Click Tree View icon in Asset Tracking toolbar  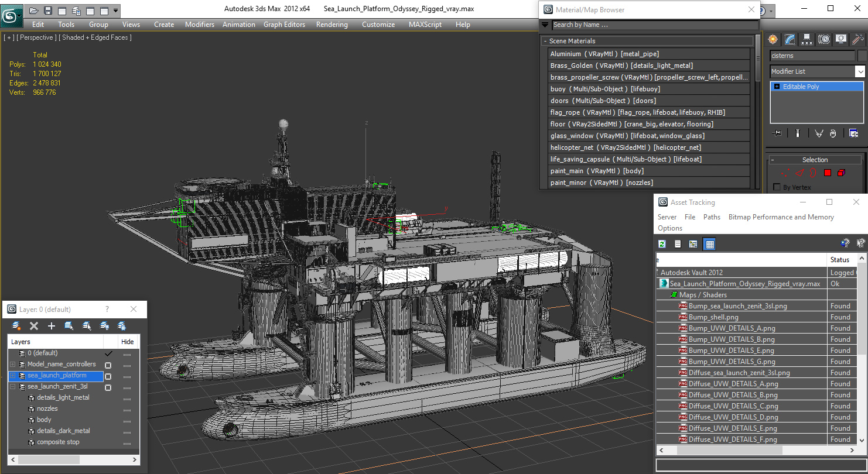(693, 244)
